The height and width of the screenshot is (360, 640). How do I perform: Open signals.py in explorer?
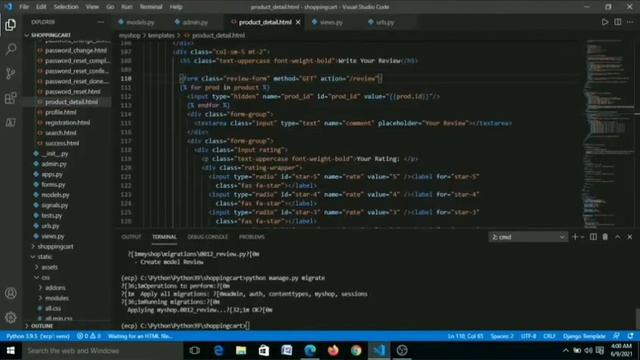pyautogui.click(x=55, y=205)
